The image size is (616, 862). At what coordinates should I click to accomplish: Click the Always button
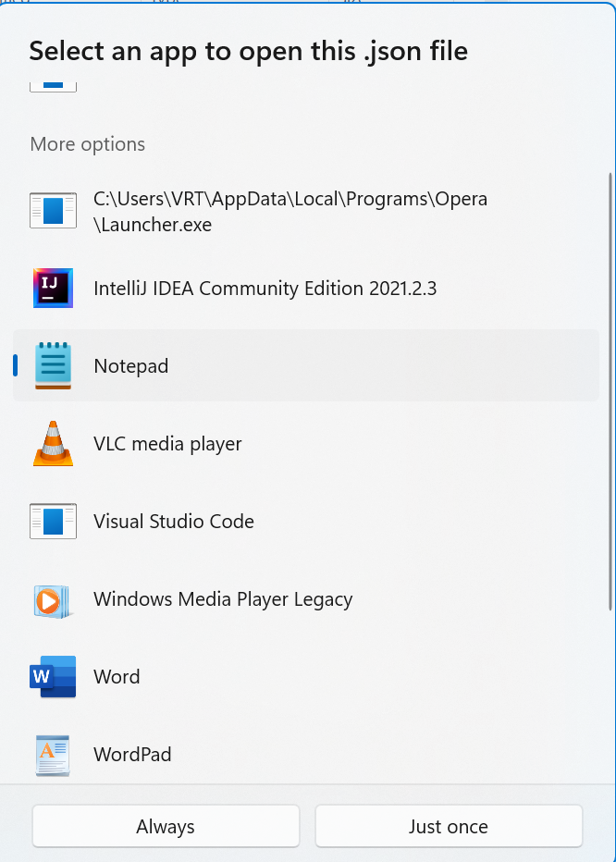(x=166, y=826)
